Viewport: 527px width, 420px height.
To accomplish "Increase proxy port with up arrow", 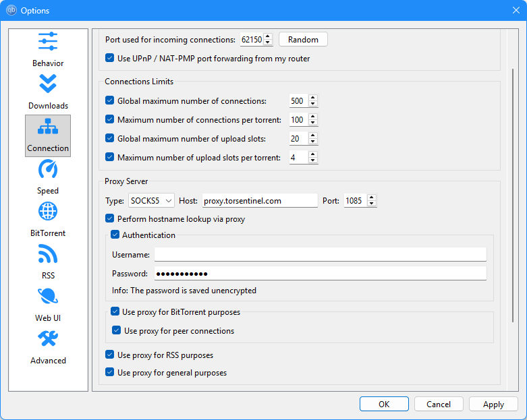I will (371, 198).
